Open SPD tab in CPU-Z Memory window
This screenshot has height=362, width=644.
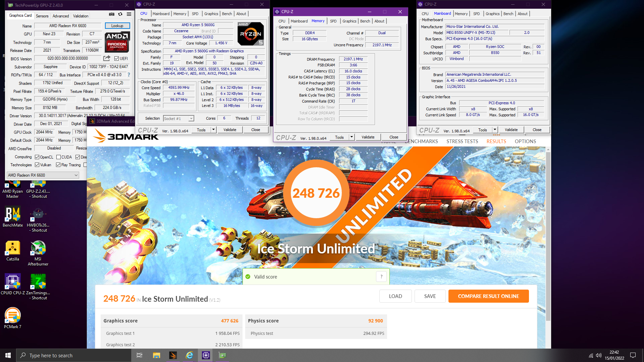pos(333,21)
